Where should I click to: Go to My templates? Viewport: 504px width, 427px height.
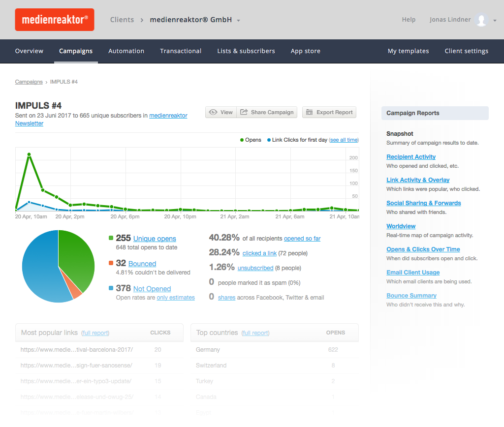408,51
